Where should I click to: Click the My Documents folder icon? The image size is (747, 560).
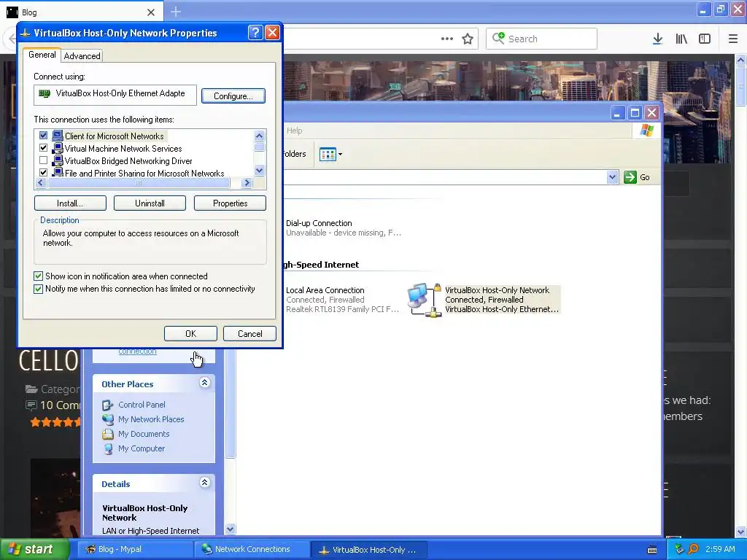tap(108, 435)
